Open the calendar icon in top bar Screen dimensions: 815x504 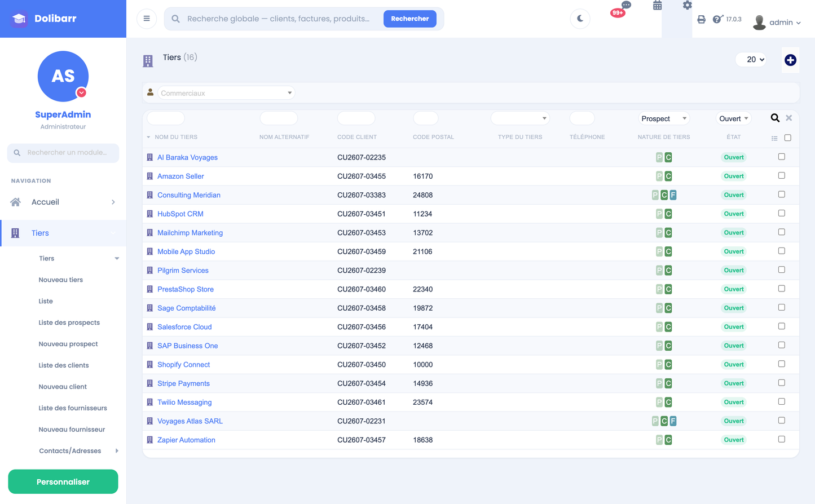pos(658,6)
